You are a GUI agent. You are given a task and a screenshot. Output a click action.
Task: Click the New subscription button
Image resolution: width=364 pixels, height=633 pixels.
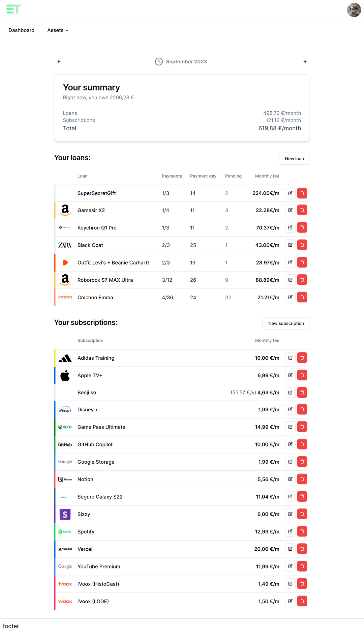(286, 323)
